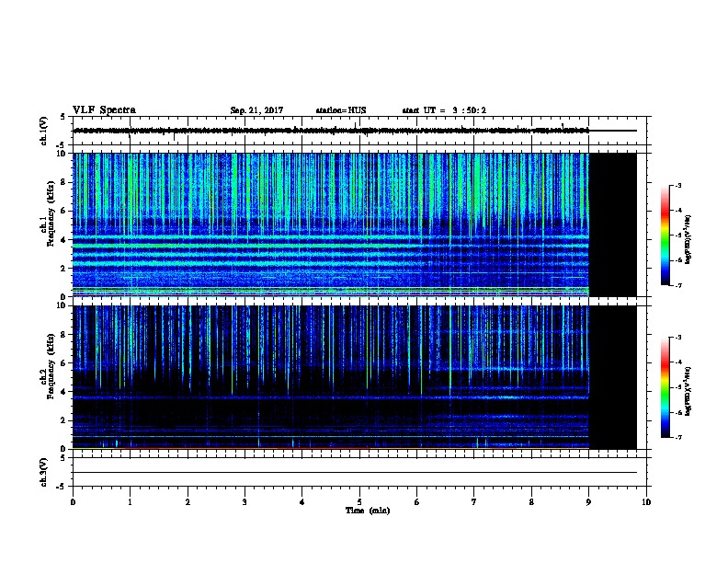728x563 pixels.
Task: Click the "8" tick on the time axis
Action: tap(531, 502)
